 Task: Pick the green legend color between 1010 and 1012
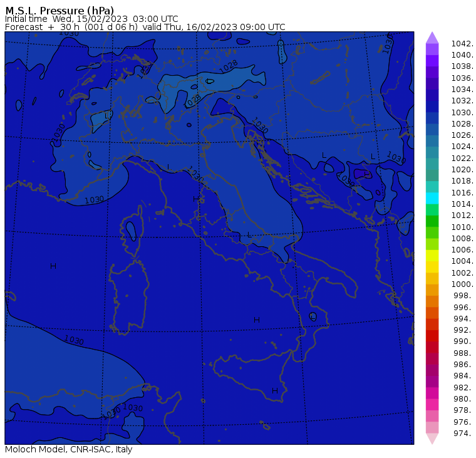pos(432,221)
